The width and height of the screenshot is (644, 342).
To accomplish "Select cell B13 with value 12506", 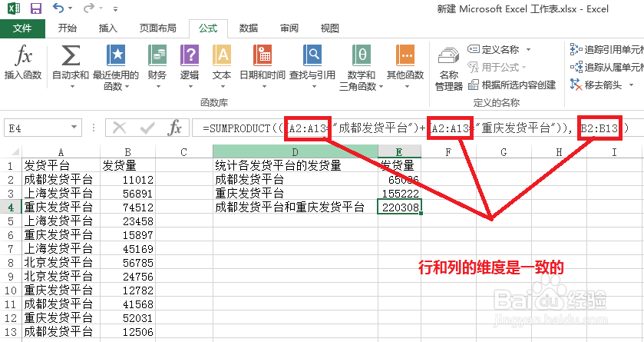I will [x=127, y=332].
